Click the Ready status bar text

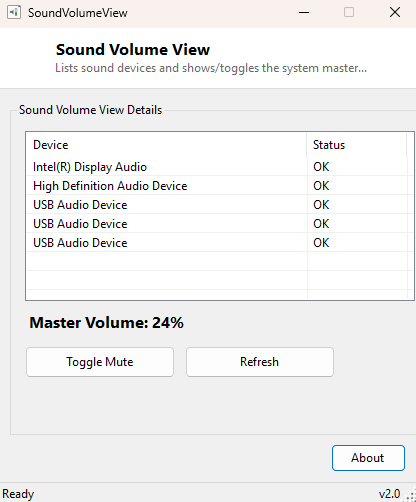pos(18,494)
